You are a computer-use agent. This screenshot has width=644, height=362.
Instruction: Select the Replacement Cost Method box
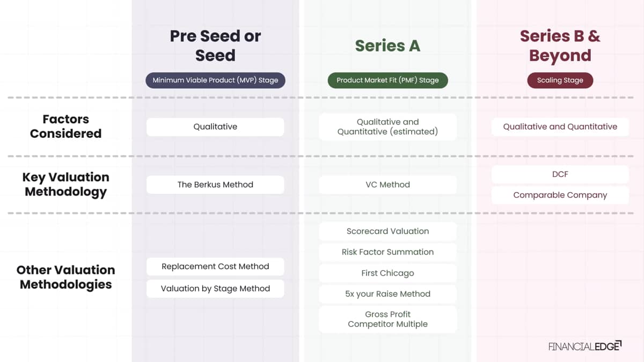coord(215,267)
